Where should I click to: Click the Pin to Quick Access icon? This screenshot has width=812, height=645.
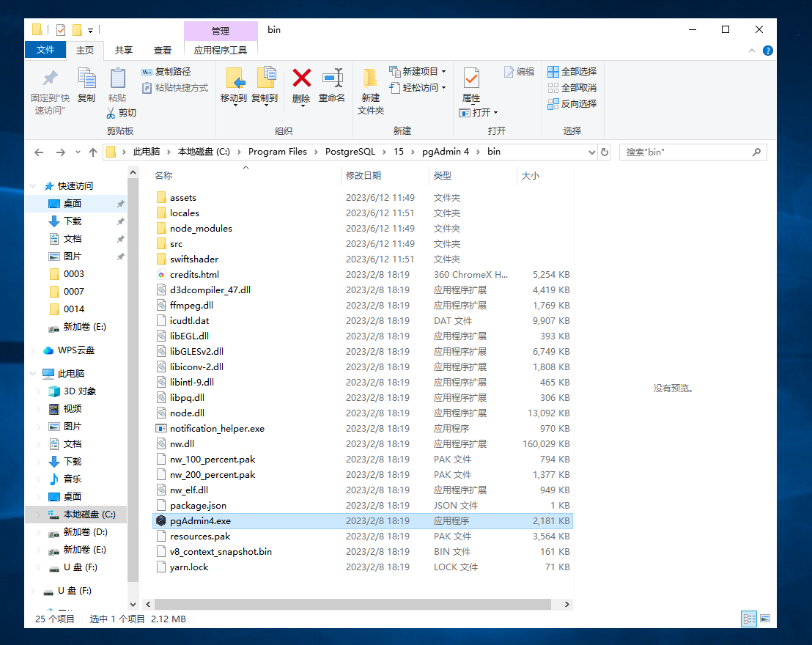[x=50, y=79]
